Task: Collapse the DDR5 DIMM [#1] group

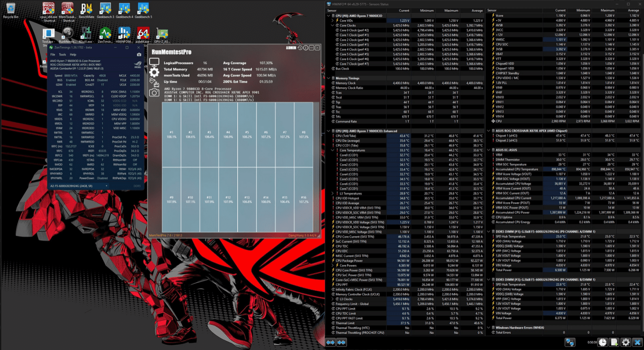Action: click(x=488, y=231)
